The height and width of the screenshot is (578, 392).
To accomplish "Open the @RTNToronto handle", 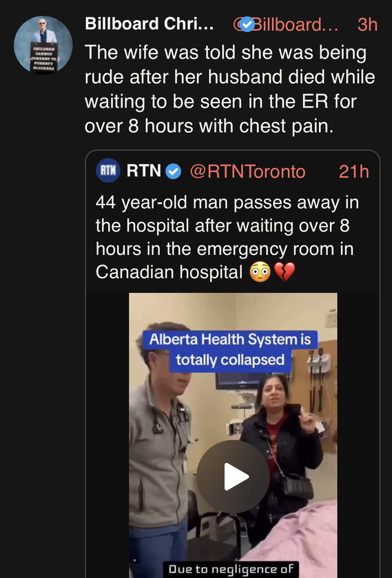I will (247, 172).
